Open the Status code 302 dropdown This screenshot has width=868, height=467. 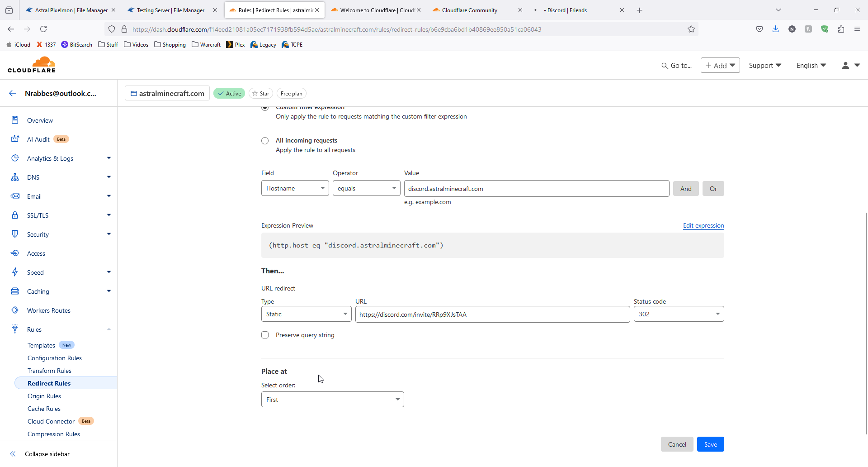point(679,314)
